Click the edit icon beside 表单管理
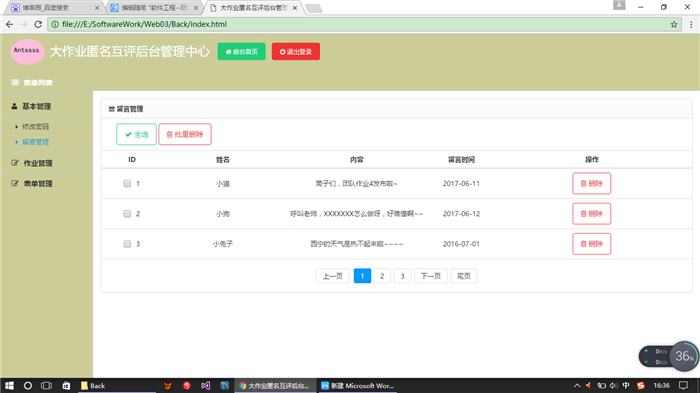The width and height of the screenshot is (700, 393). point(15,184)
